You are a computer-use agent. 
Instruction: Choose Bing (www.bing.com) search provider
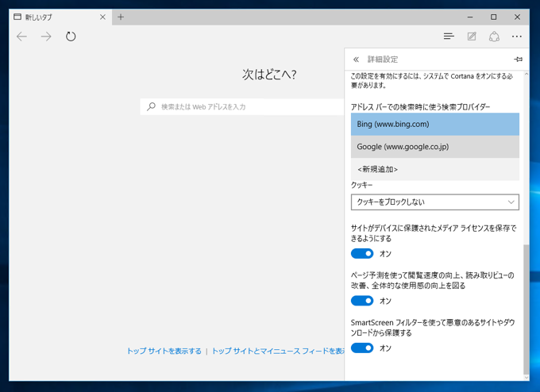click(x=435, y=124)
